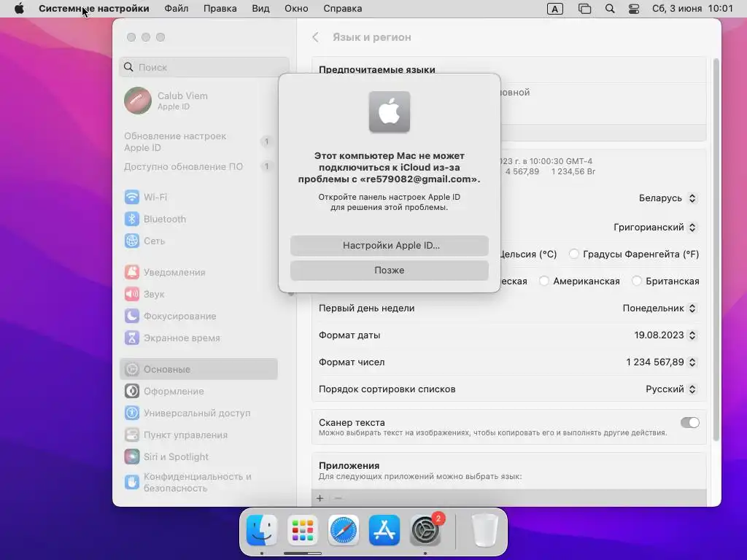The height and width of the screenshot is (560, 747).
Task: Open the Вид menu
Action: [x=260, y=9]
